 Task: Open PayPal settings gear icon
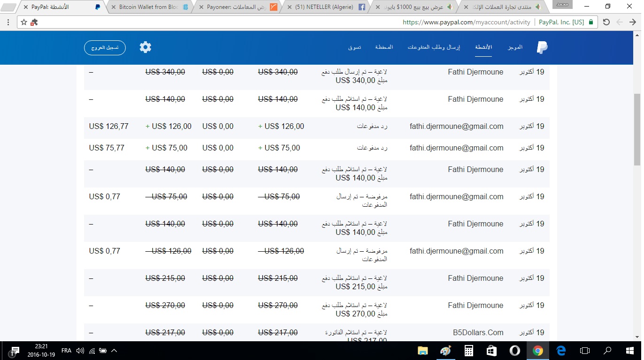click(x=146, y=47)
